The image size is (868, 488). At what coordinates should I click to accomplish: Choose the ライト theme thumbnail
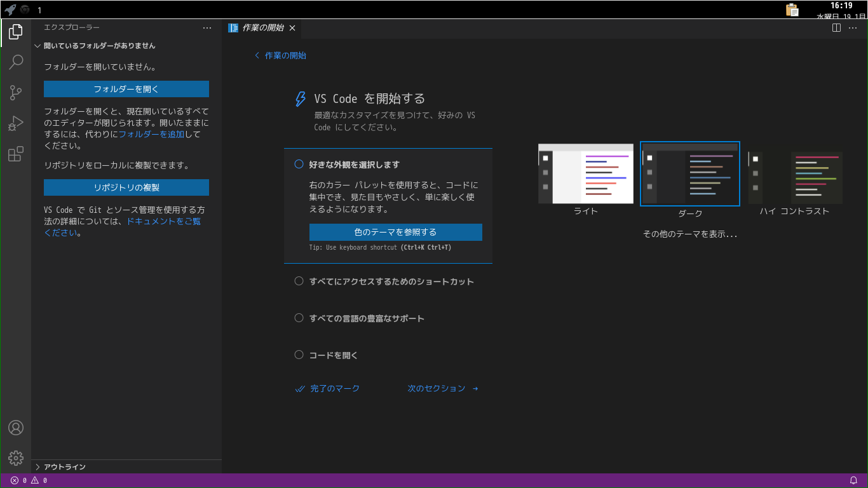tap(586, 173)
